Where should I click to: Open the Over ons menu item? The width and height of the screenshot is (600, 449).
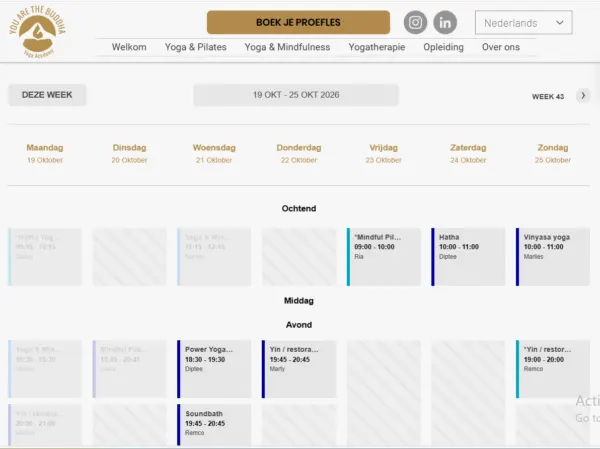click(x=501, y=47)
